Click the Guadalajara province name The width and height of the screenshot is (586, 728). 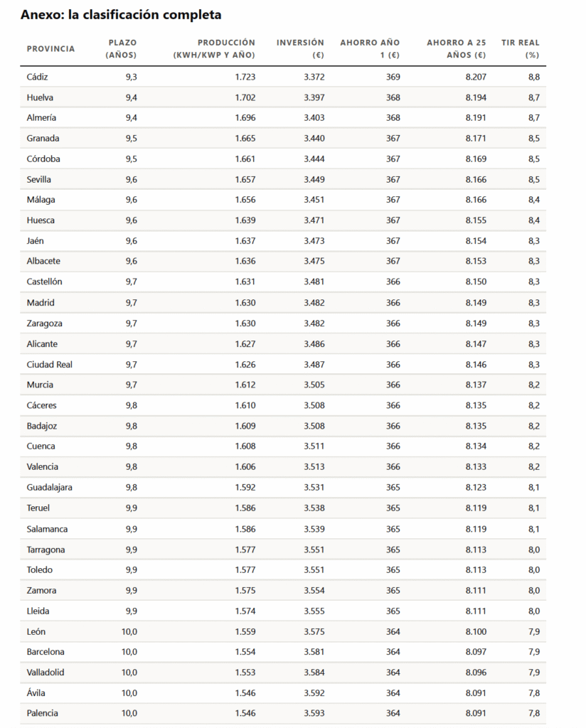coord(49,488)
